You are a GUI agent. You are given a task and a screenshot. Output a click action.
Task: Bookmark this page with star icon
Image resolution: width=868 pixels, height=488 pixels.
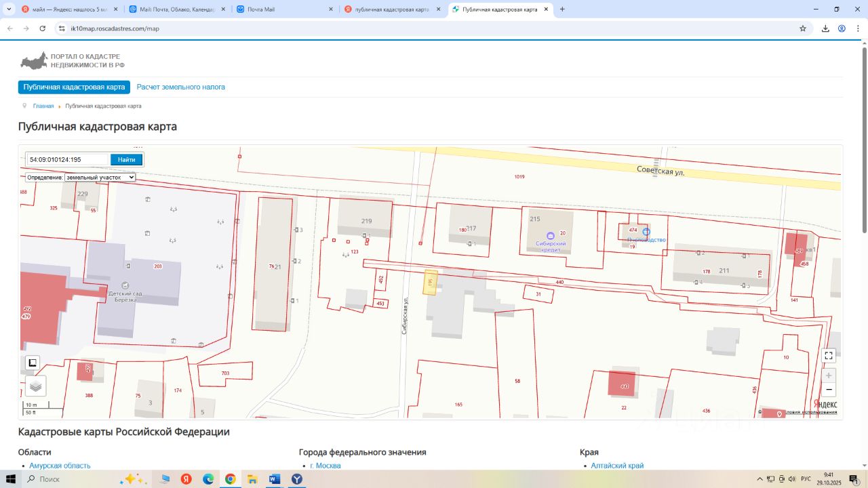pos(803,28)
